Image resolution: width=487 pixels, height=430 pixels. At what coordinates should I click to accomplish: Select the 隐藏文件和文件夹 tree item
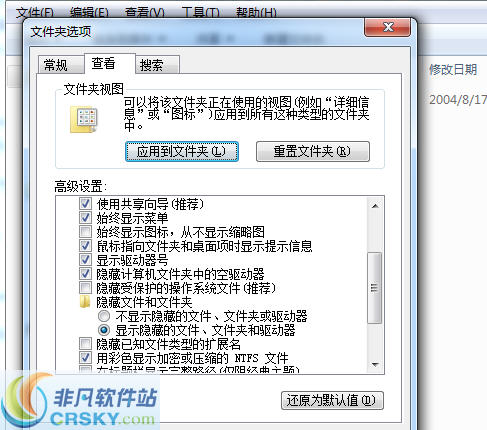pyautogui.click(x=144, y=302)
